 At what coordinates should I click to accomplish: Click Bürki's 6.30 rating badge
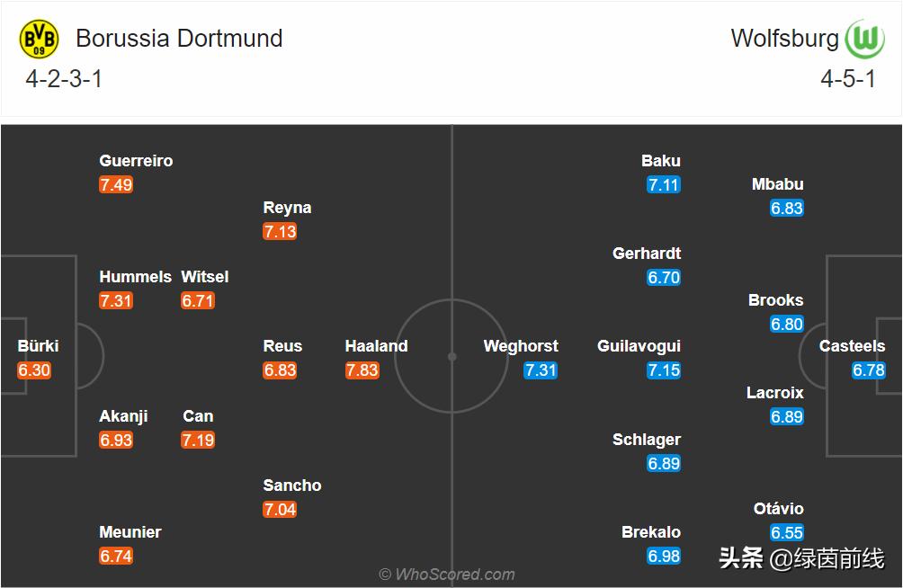tap(34, 370)
